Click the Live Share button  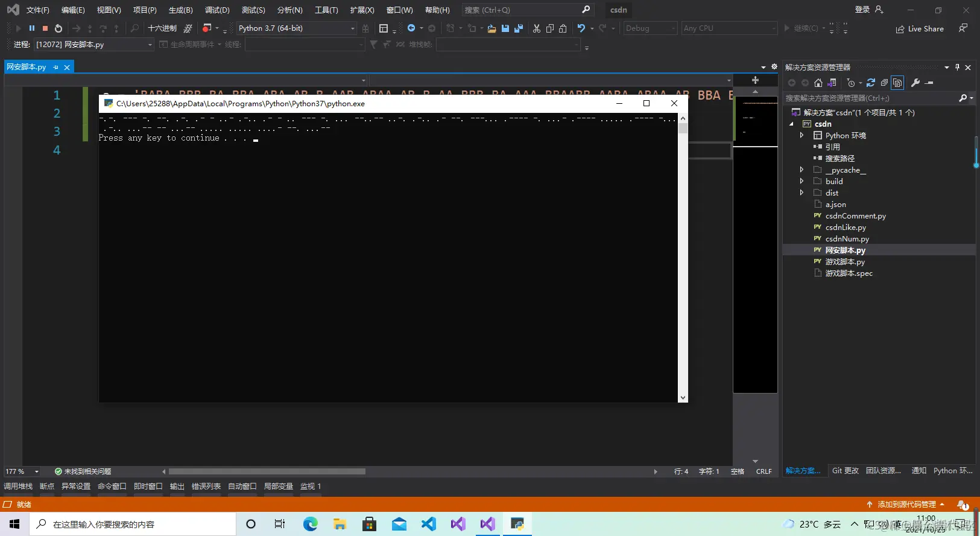pos(920,29)
